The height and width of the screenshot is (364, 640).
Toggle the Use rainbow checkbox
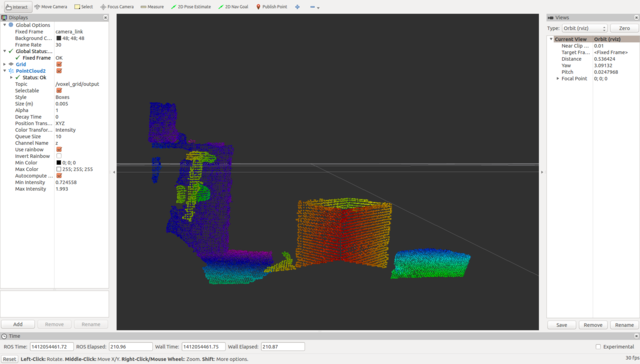[59, 150]
